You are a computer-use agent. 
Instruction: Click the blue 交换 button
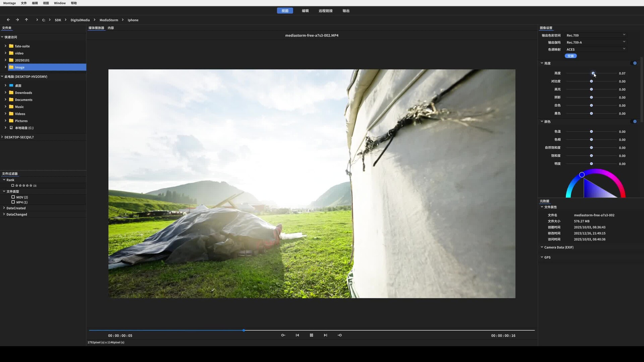pos(571,56)
